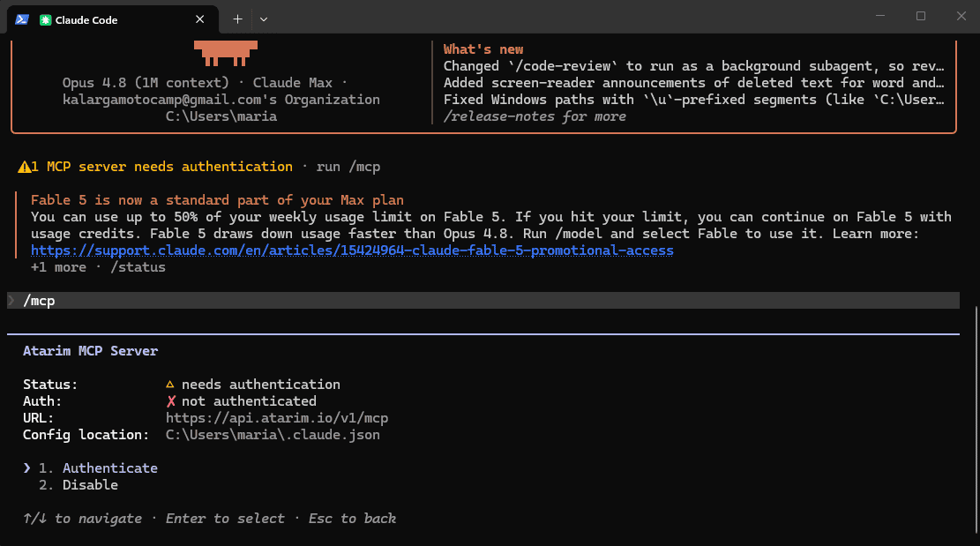Click the orange Claude mascot logo
This screenshot has height=546, width=980.
pos(226,53)
